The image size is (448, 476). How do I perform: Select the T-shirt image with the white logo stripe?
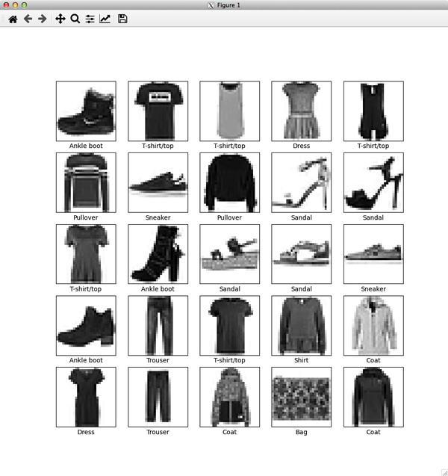pyautogui.click(x=158, y=111)
